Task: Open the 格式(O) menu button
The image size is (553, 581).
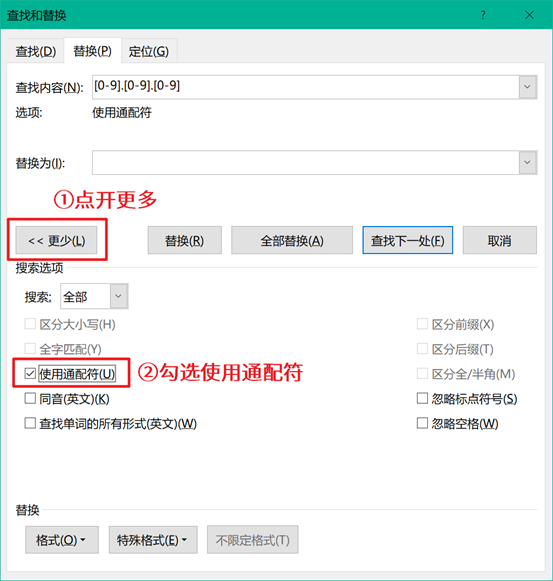Action: coord(62,540)
